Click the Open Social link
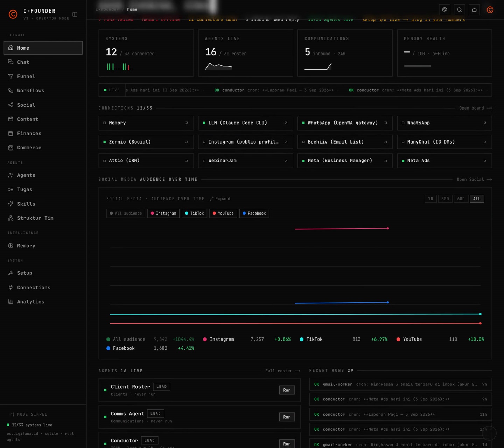This screenshot has height=448, width=504. 474,180
